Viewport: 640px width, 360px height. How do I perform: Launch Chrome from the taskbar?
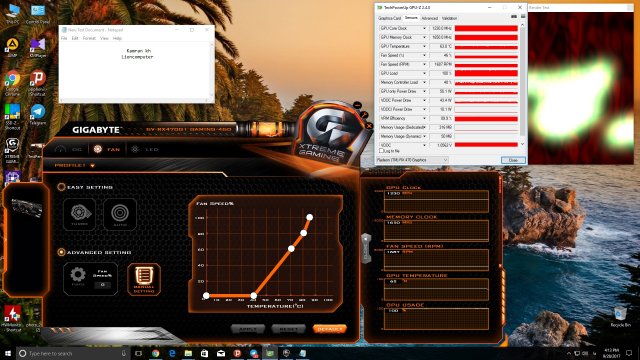pos(156,353)
